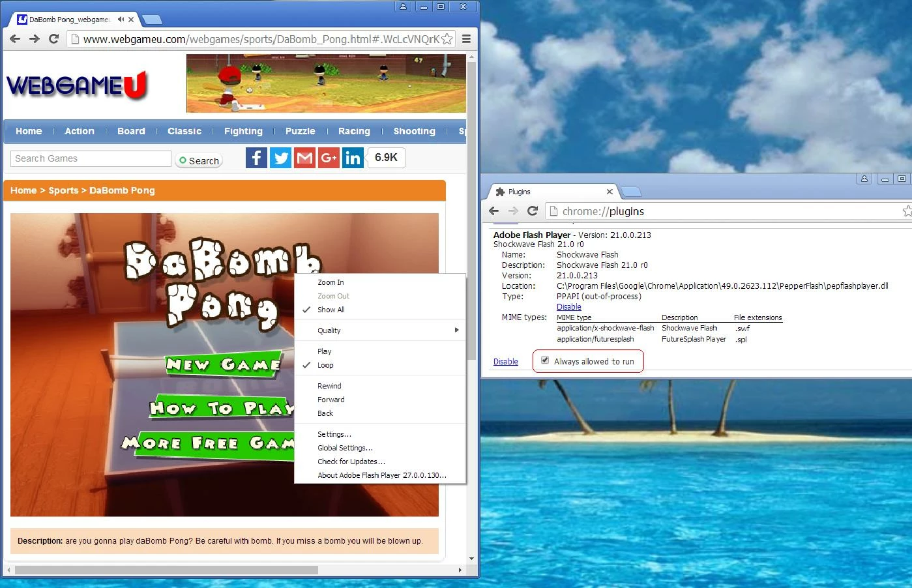Click user profile icon in game window
The width and height of the screenshot is (912, 588).
(403, 7)
